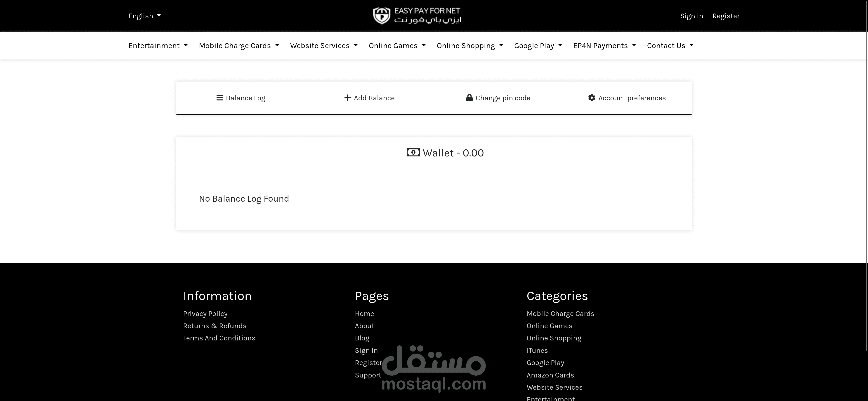
Task: Click the Wallet money bill icon
Action: pos(413,153)
